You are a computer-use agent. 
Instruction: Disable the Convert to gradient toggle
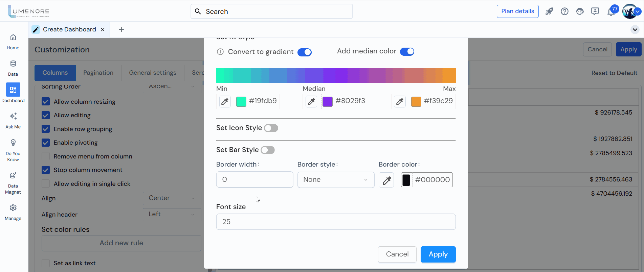tap(305, 52)
